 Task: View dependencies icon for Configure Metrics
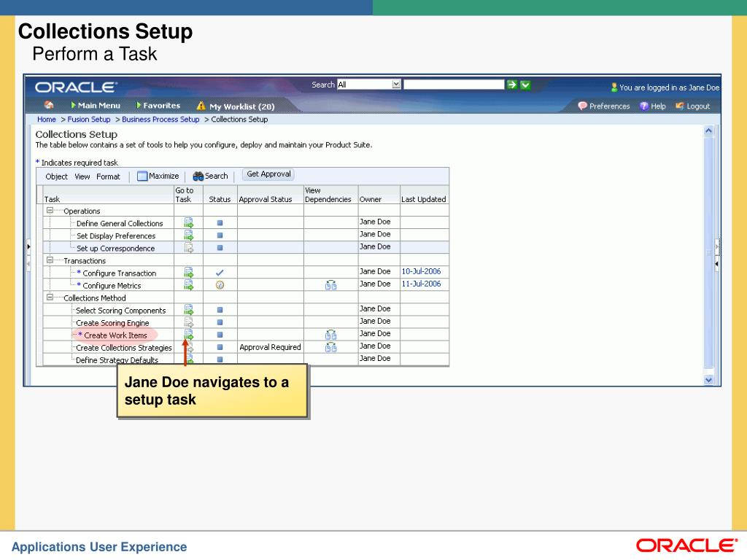330,285
